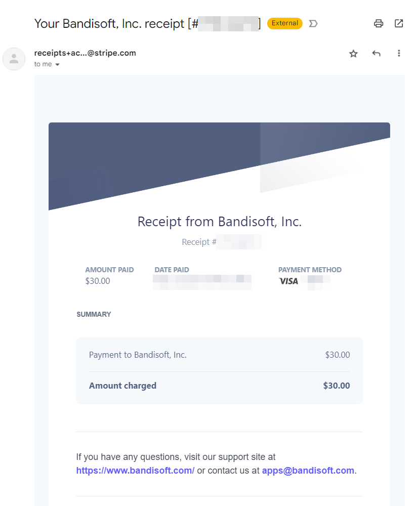The width and height of the screenshot is (420, 506).
Task: Open the email in a new window
Action: 399,23
